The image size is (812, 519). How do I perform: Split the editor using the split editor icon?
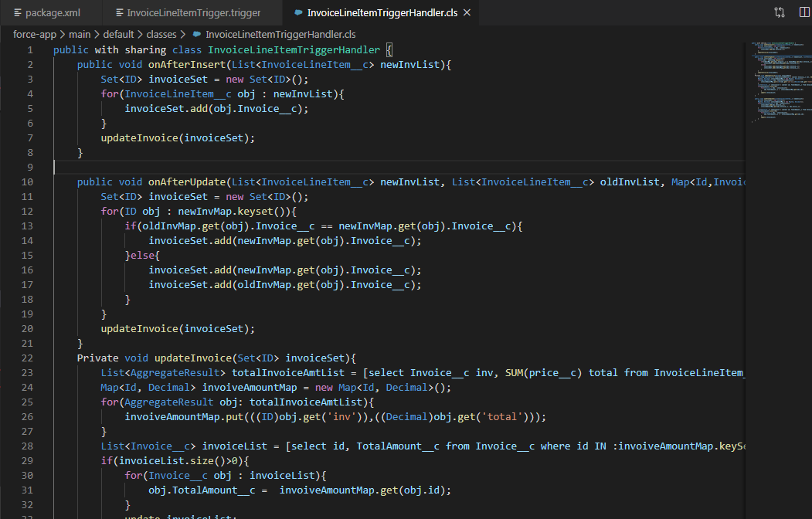tap(804, 12)
